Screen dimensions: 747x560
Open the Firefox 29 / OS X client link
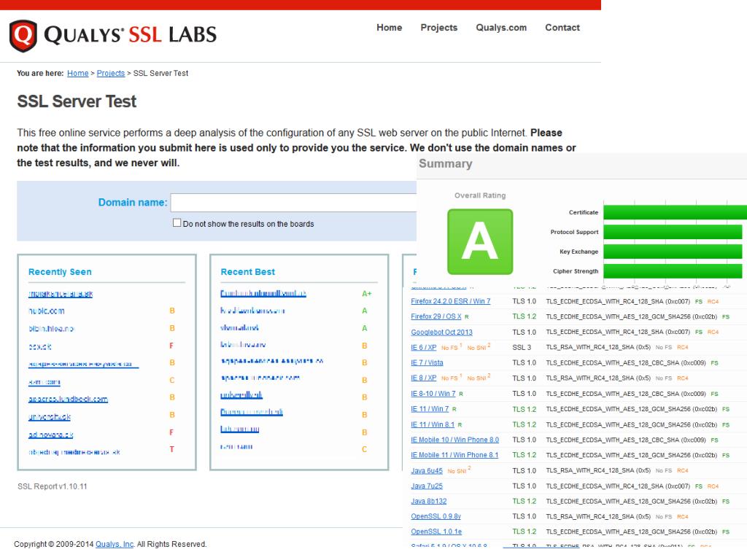(436, 316)
